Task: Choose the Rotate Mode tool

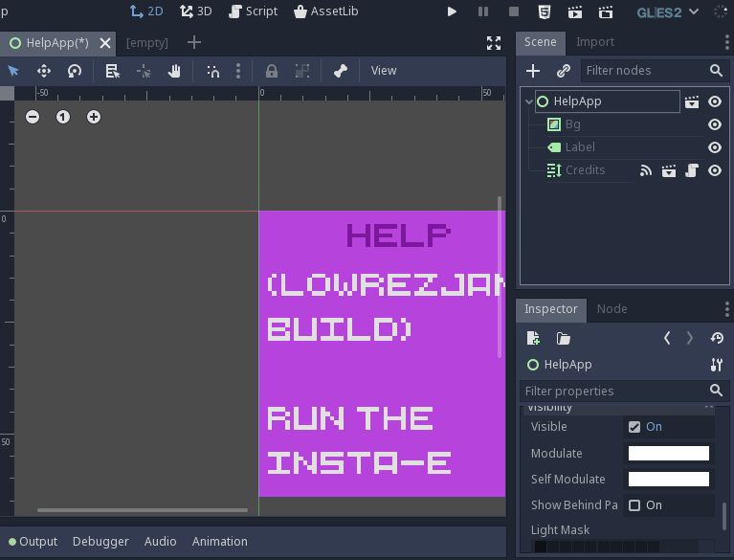Action: (75, 71)
